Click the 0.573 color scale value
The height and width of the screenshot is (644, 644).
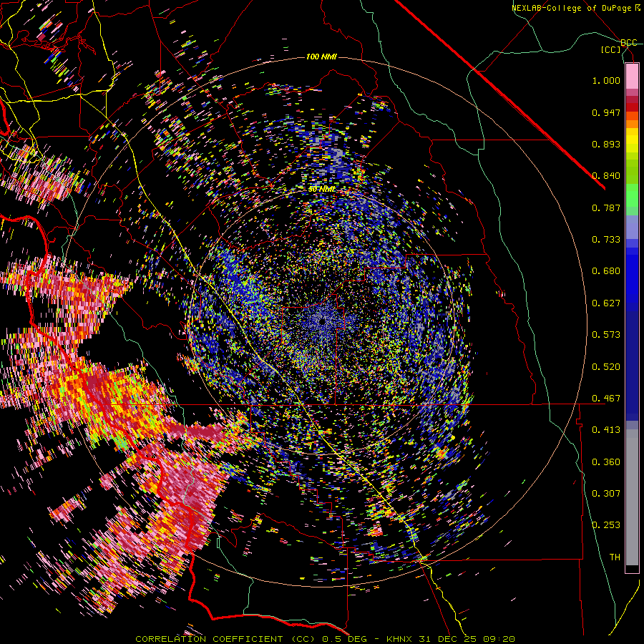(606, 335)
